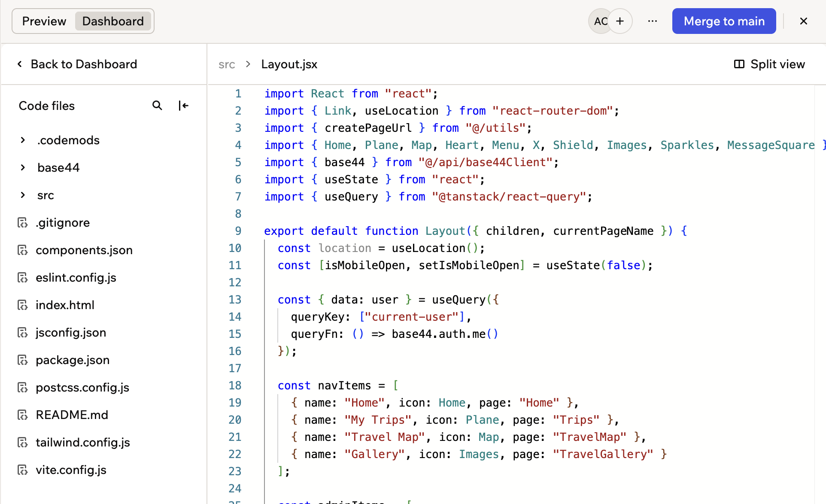
Task: Switch to the Dashboard tab
Action: [x=113, y=21]
